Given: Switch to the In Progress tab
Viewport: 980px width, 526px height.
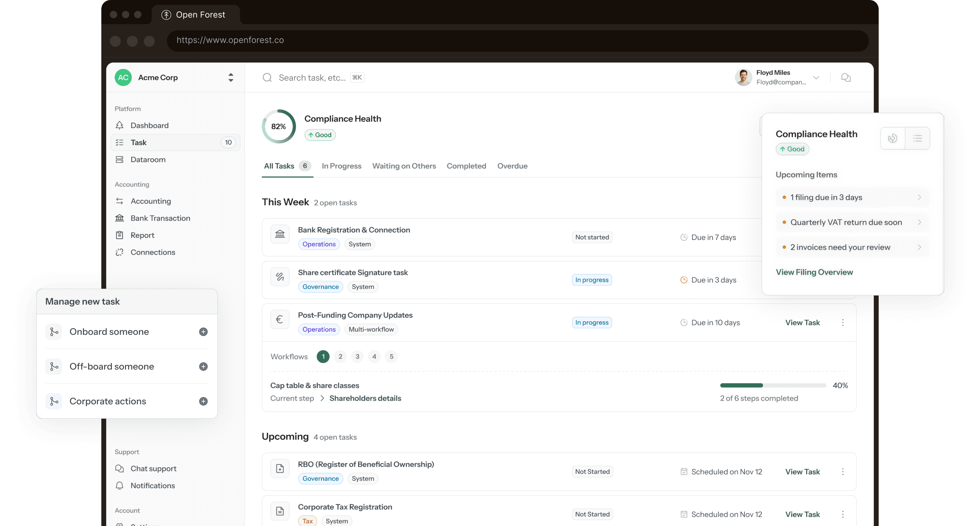Looking at the screenshot, I should pos(341,166).
